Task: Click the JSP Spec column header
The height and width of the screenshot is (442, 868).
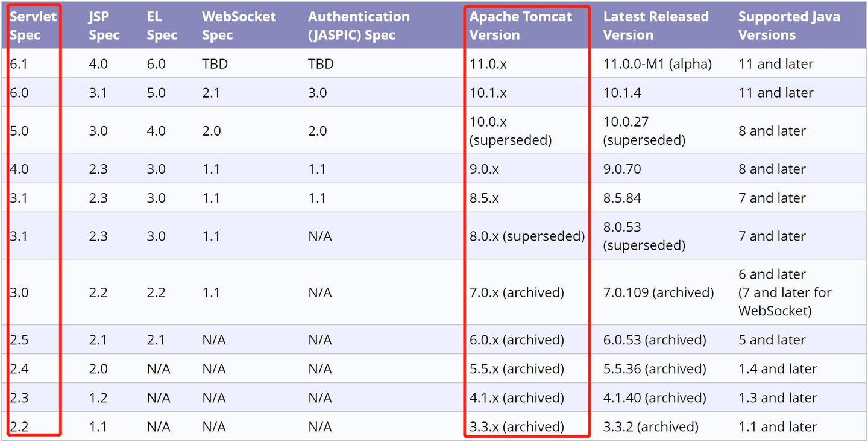Action: point(104,26)
